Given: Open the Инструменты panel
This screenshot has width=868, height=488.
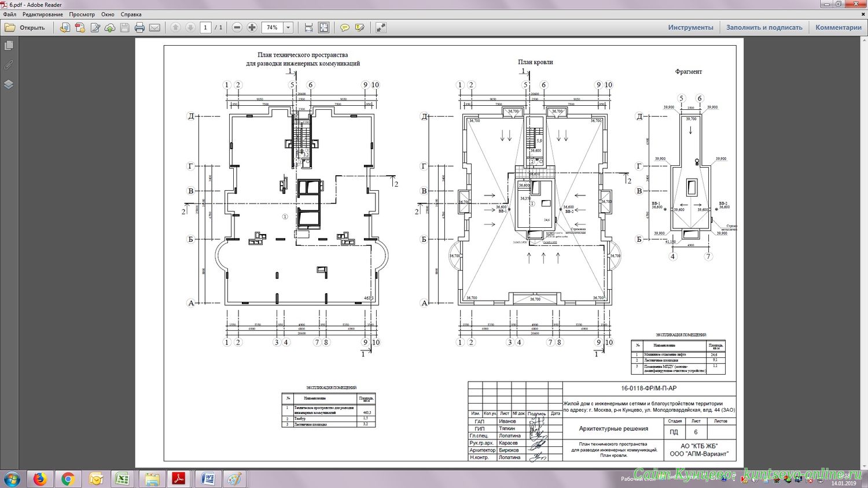Looking at the screenshot, I should coord(690,27).
